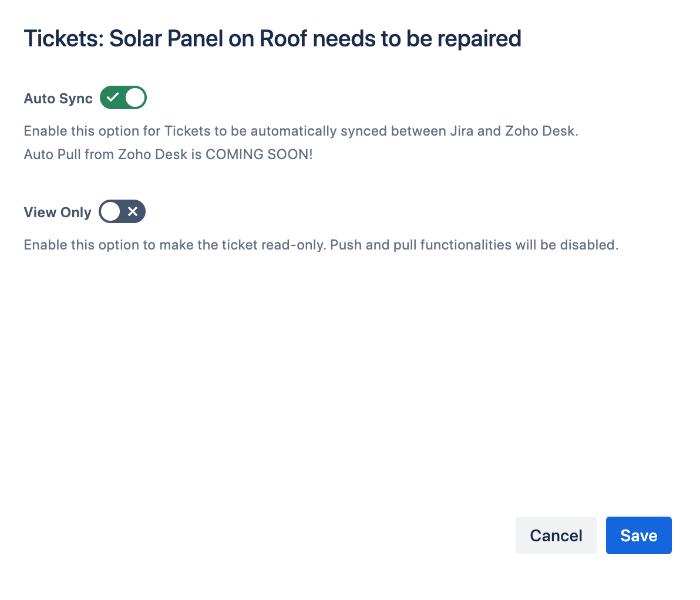700x600 pixels.
Task: Enable the View Only toggle
Action: (122, 211)
